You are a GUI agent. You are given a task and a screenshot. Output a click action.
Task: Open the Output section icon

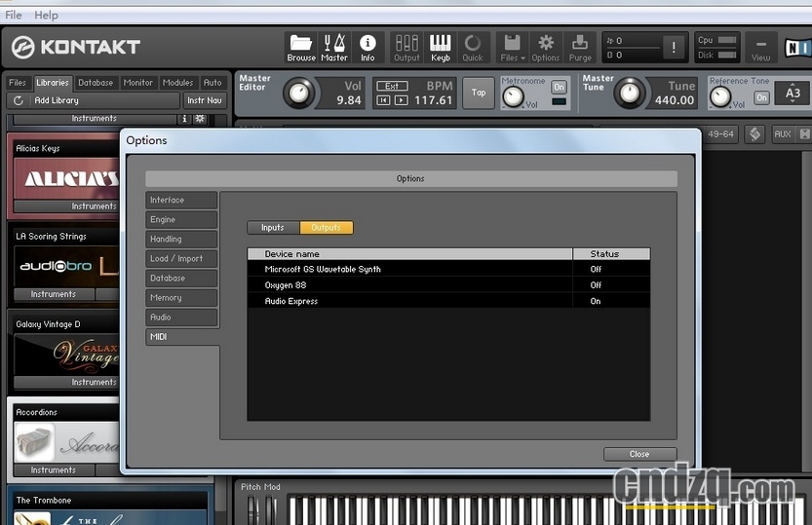coord(406,48)
